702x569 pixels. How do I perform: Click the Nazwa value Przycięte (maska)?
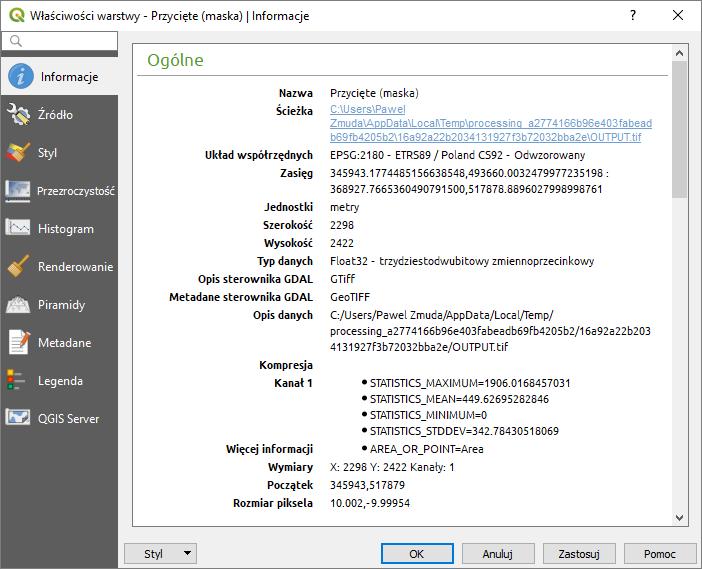pos(374,93)
